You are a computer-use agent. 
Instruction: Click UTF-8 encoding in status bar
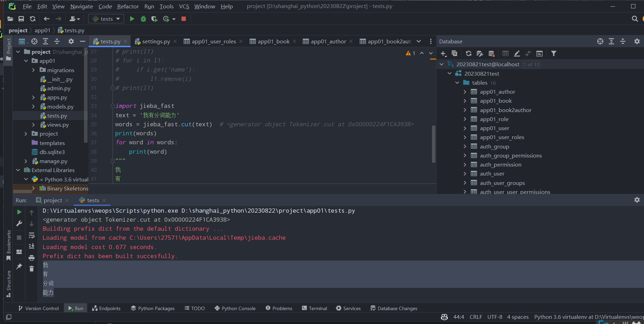click(495, 317)
